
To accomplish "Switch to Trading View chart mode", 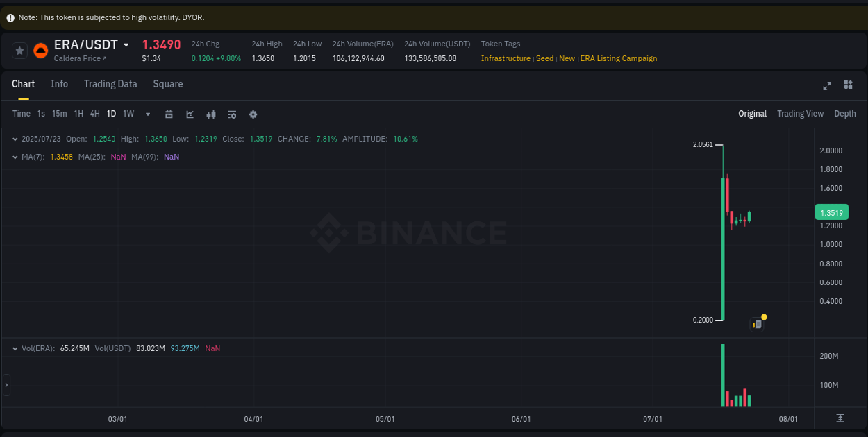I will coord(800,113).
